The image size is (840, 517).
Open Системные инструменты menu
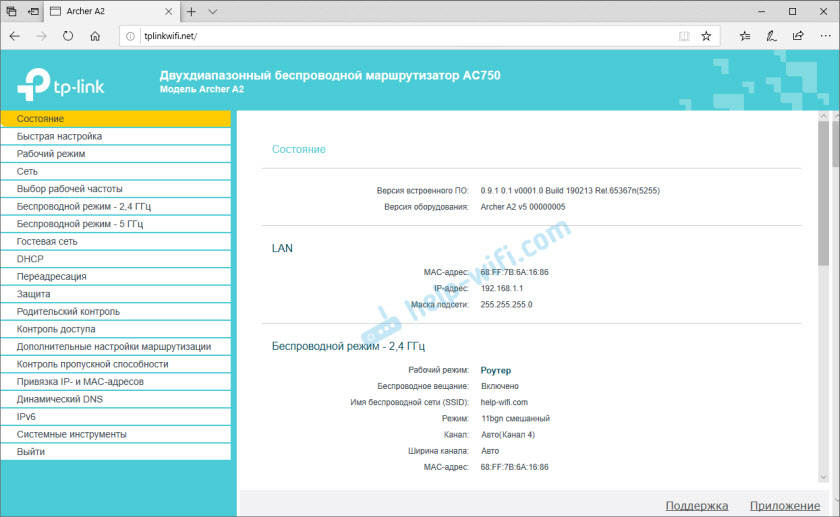[71, 434]
